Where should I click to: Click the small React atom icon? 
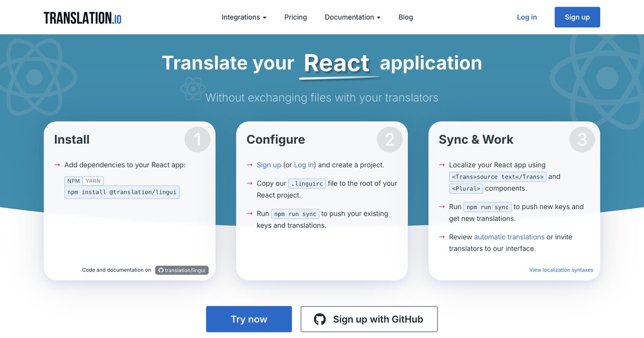[x=193, y=88]
